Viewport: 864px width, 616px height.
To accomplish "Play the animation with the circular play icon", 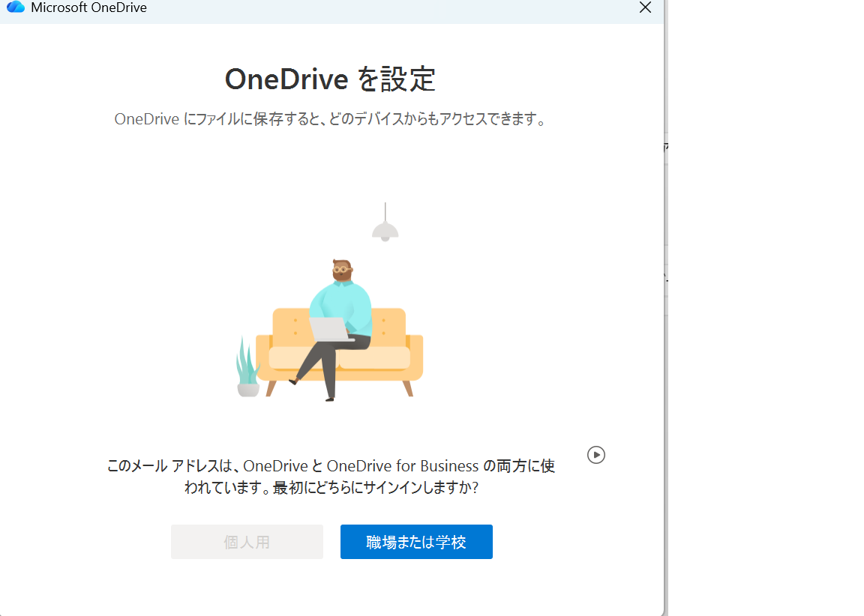I will tap(596, 455).
